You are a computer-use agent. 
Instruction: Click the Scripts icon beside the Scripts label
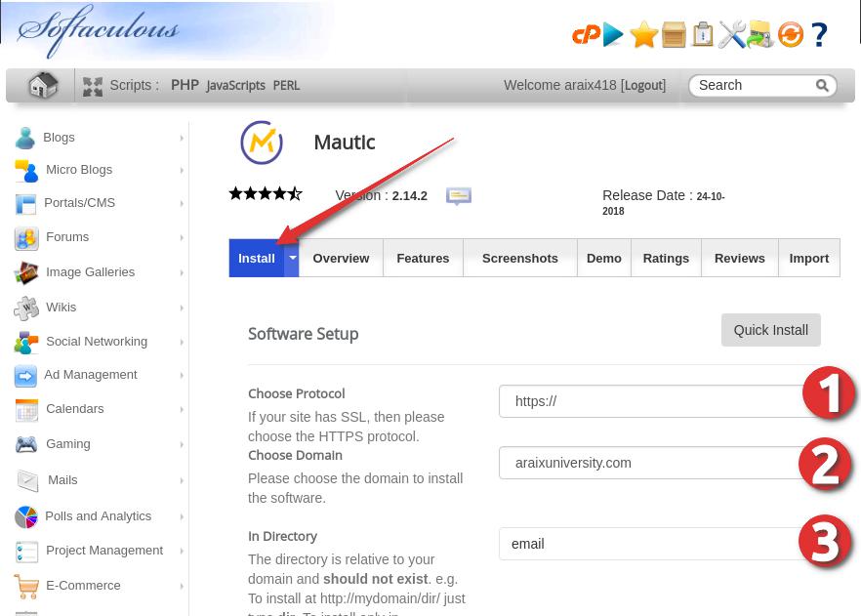click(x=92, y=86)
